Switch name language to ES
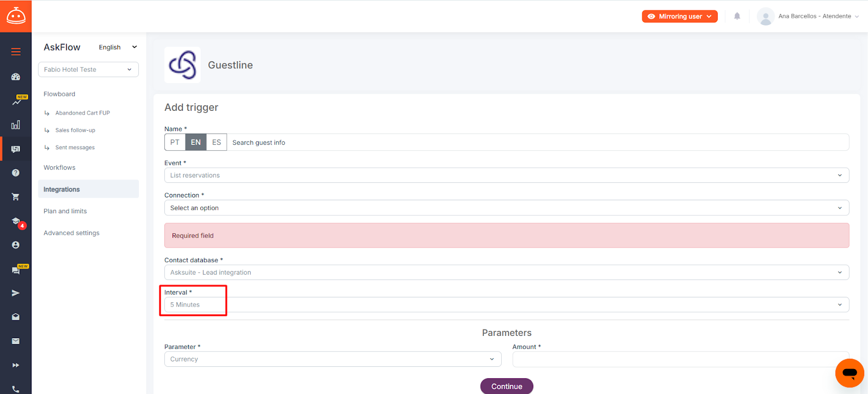 (216, 142)
